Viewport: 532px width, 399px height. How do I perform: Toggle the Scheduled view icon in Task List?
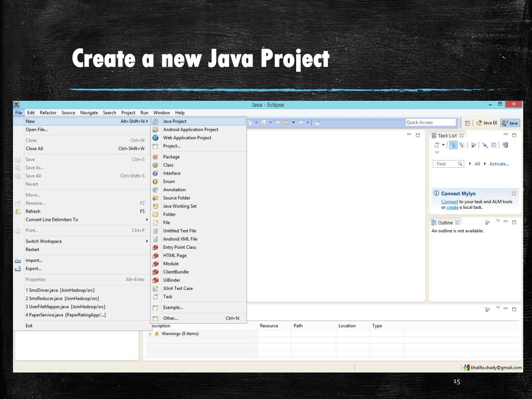[x=461, y=145]
